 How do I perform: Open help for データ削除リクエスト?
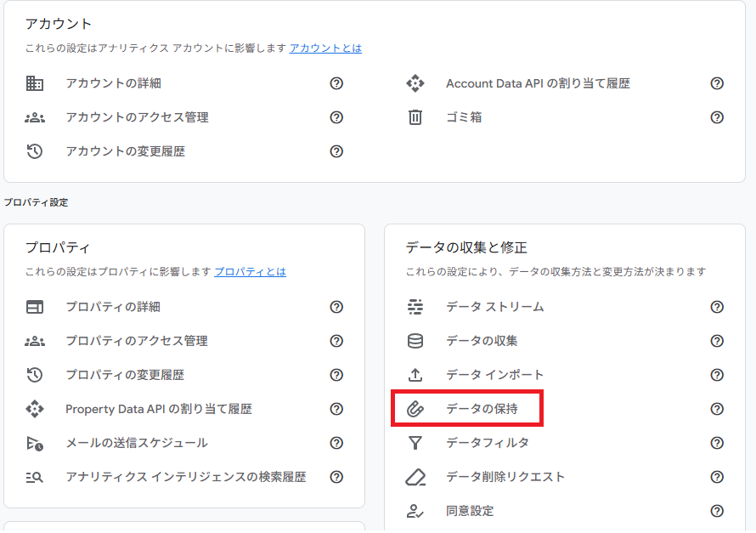pos(717,477)
